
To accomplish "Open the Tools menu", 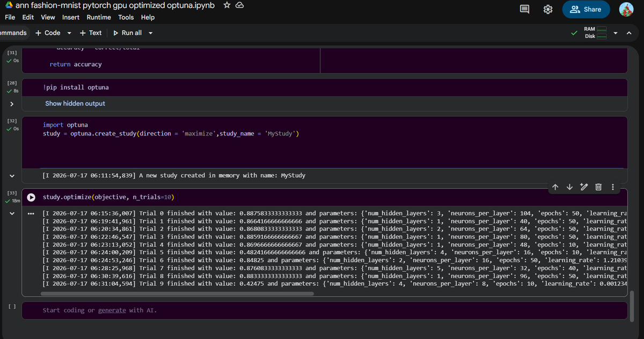I will point(126,17).
